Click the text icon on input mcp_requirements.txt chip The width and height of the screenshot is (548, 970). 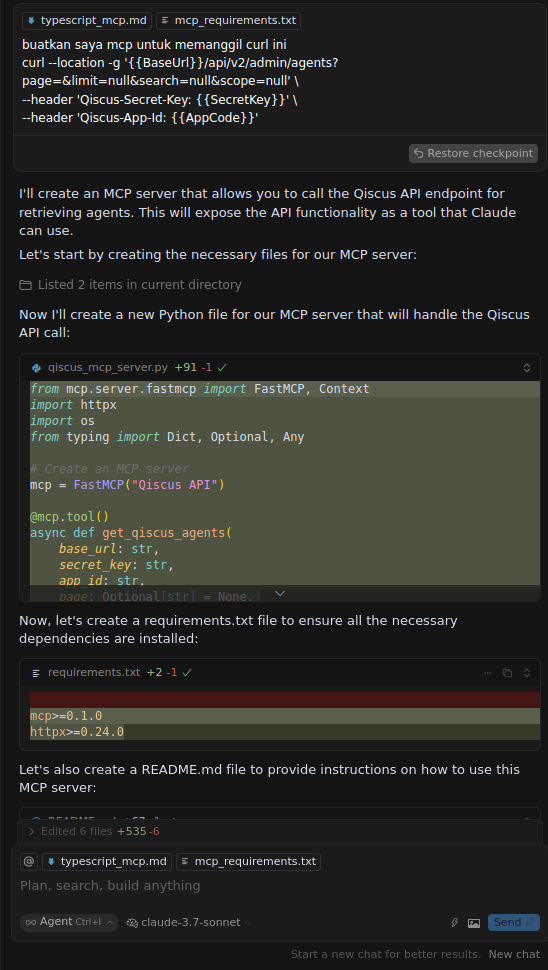click(185, 861)
